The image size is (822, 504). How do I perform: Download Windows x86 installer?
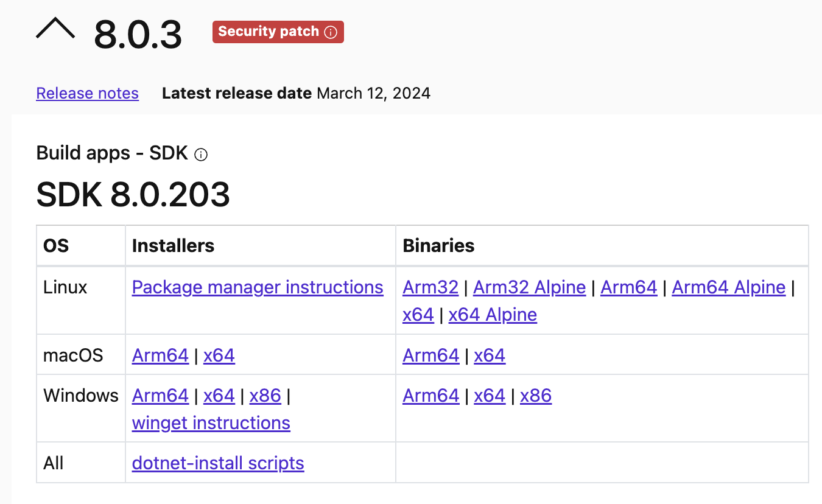click(265, 396)
